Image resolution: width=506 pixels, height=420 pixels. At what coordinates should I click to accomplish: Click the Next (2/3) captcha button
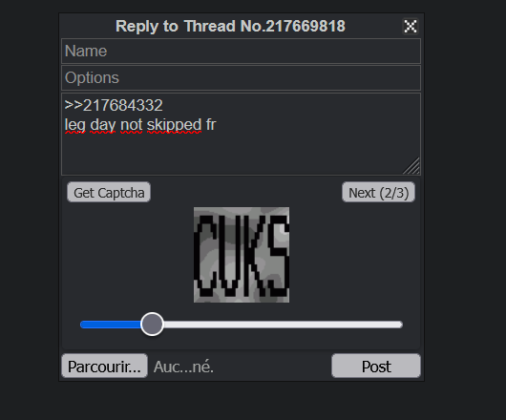378,192
